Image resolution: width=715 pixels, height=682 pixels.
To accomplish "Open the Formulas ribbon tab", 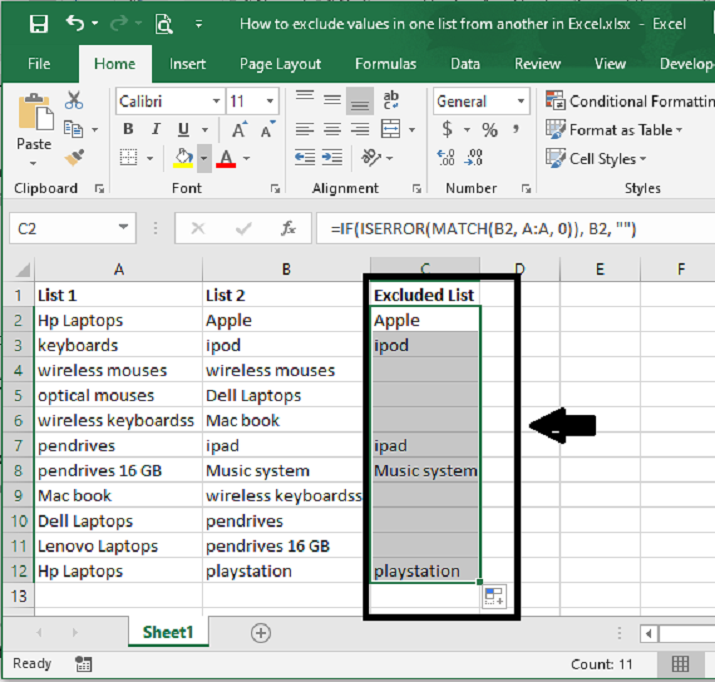I will (385, 64).
